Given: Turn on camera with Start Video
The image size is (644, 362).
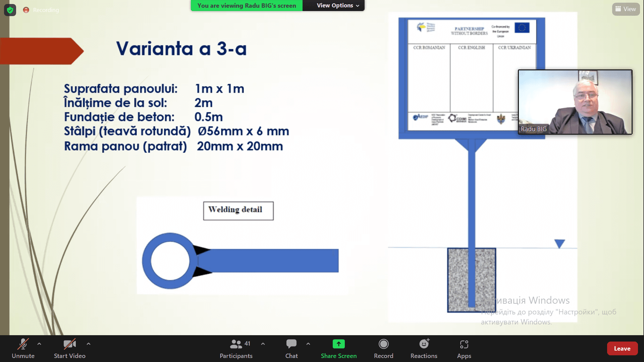Looking at the screenshot, I should coord(69,344).
